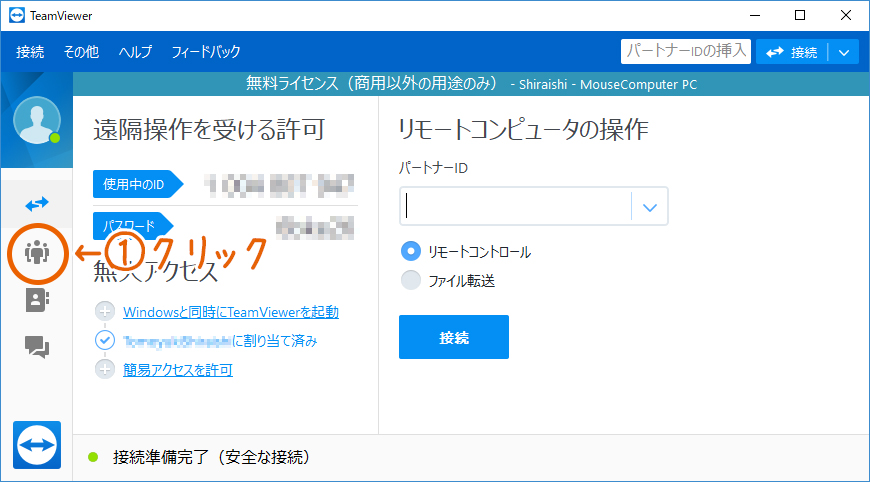Screen dimensions: 870x482
Task: Click the large blue 接続 button
Action: 454,337
